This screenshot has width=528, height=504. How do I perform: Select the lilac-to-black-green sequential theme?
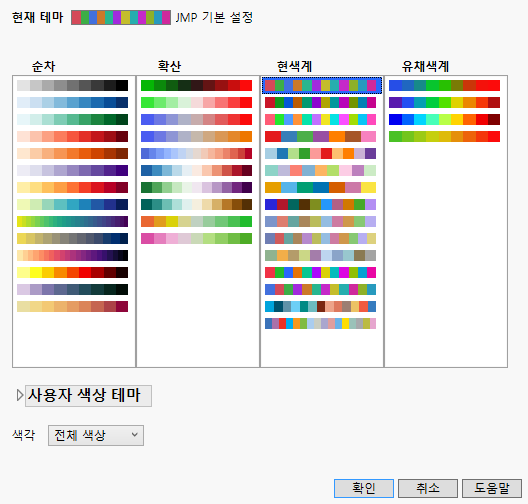(72, 290)
